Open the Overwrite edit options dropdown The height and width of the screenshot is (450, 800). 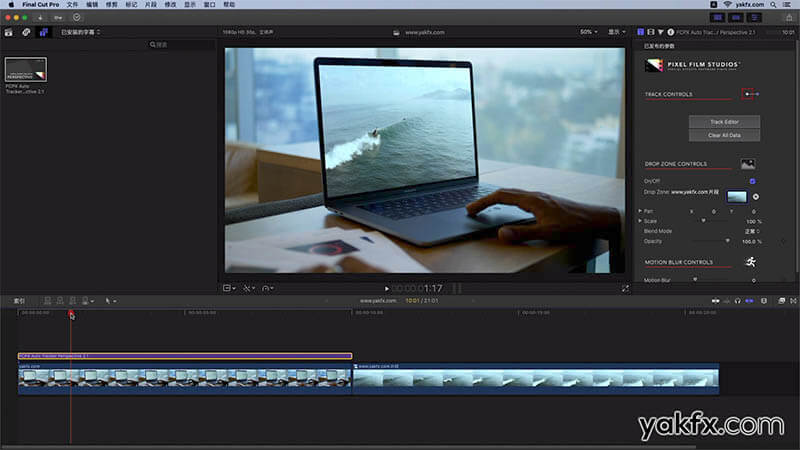87,301
